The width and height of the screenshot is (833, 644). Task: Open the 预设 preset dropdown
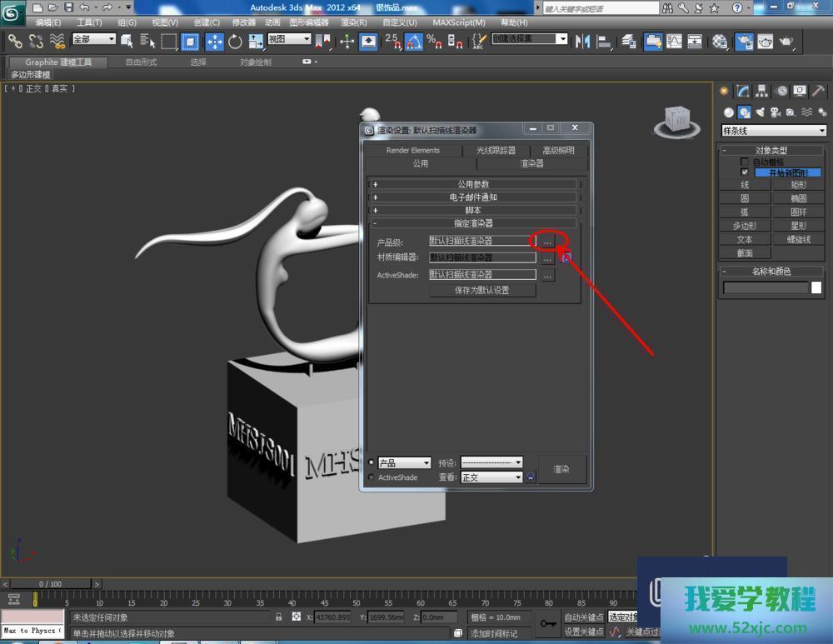pyautogui.click(x=492, y=462)
